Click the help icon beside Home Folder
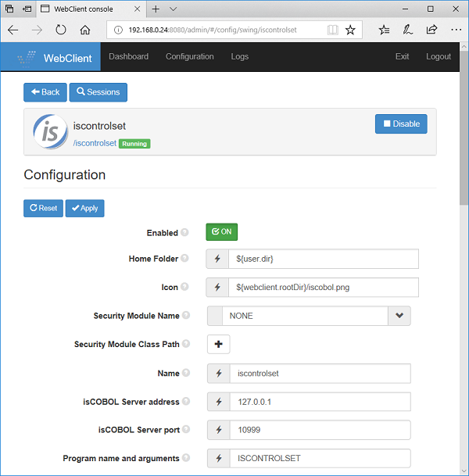Viewport: 469px width, 476px height. point(185,259)
